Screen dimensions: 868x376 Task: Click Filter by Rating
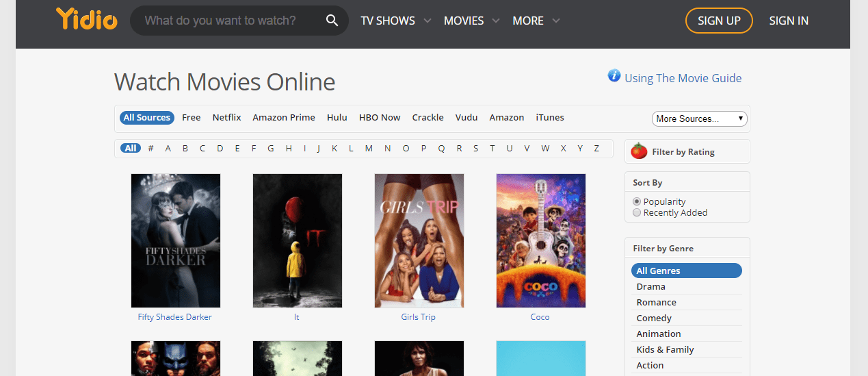tap(683, 152)
